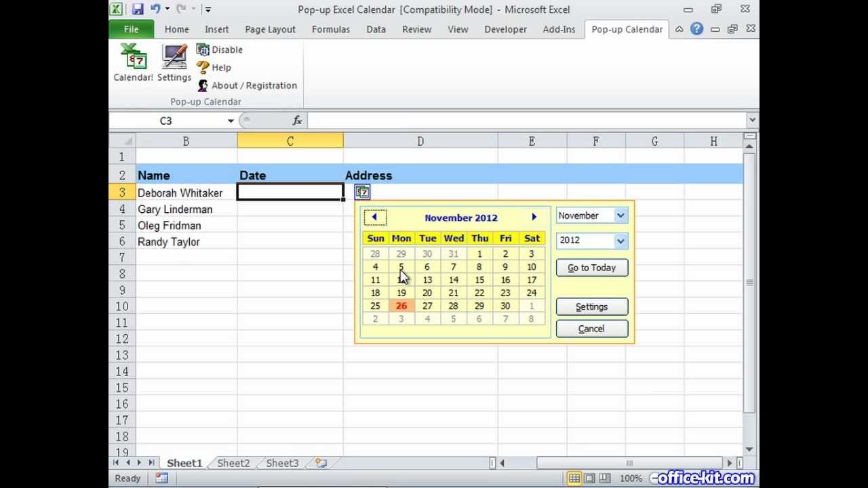Select the Name header cell
This screenshot has height=488, width=868.
point(186,176)
